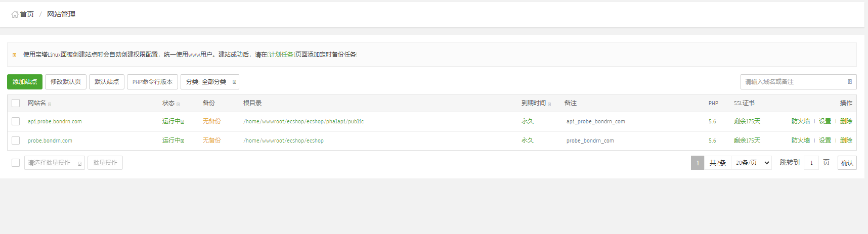The image size is (868, 234).
Task: Select page 1 in the pagination
Action: click(698, 163)
